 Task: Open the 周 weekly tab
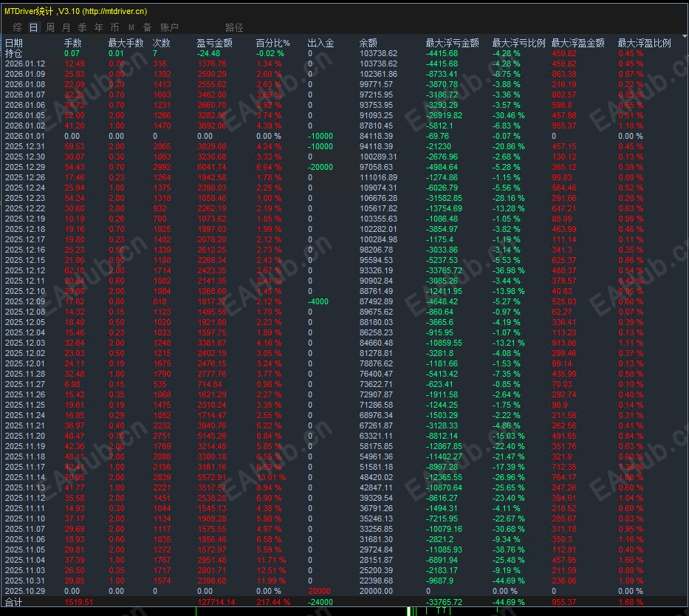tap(50, 27)
